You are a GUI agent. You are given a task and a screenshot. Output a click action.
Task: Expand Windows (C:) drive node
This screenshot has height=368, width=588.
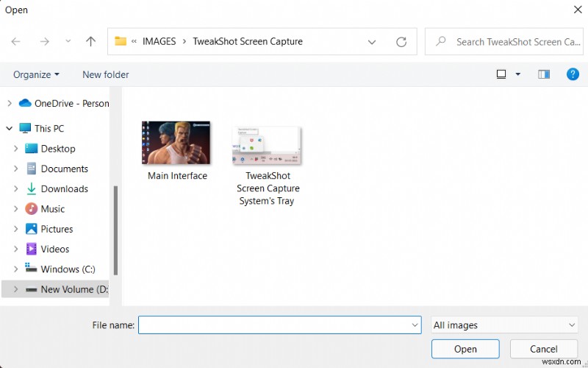pyautogui.click(x=15, y=269)
